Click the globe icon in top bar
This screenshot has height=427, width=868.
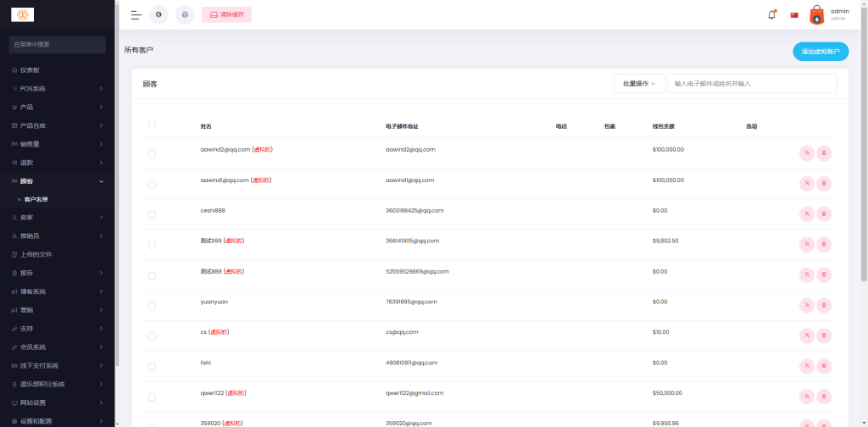[159, 14]
